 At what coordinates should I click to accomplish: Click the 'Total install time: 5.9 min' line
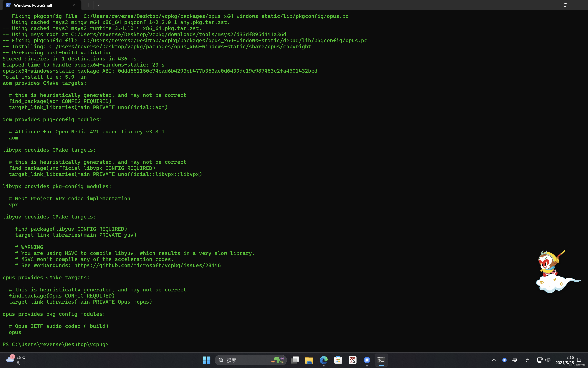click(x=45, y=77)
